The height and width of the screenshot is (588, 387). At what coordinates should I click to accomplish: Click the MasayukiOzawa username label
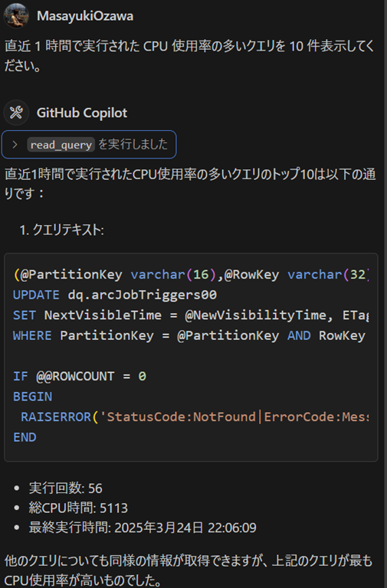click(85, 16)
